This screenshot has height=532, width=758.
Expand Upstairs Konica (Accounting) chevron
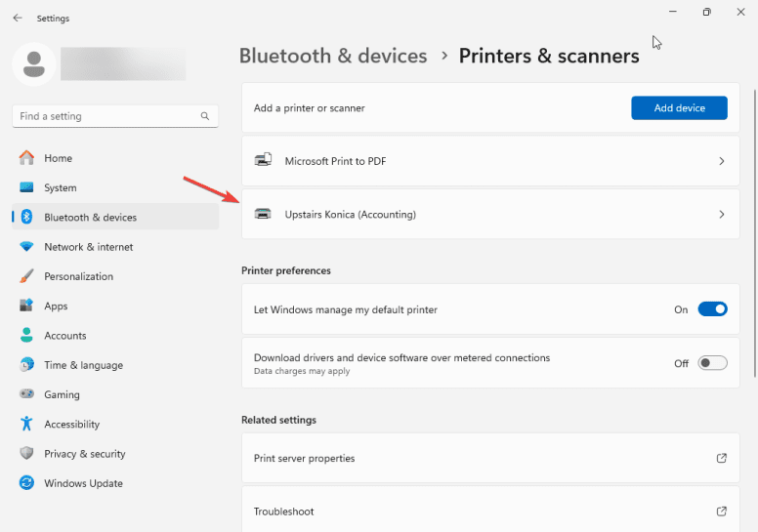coord(722,214)
